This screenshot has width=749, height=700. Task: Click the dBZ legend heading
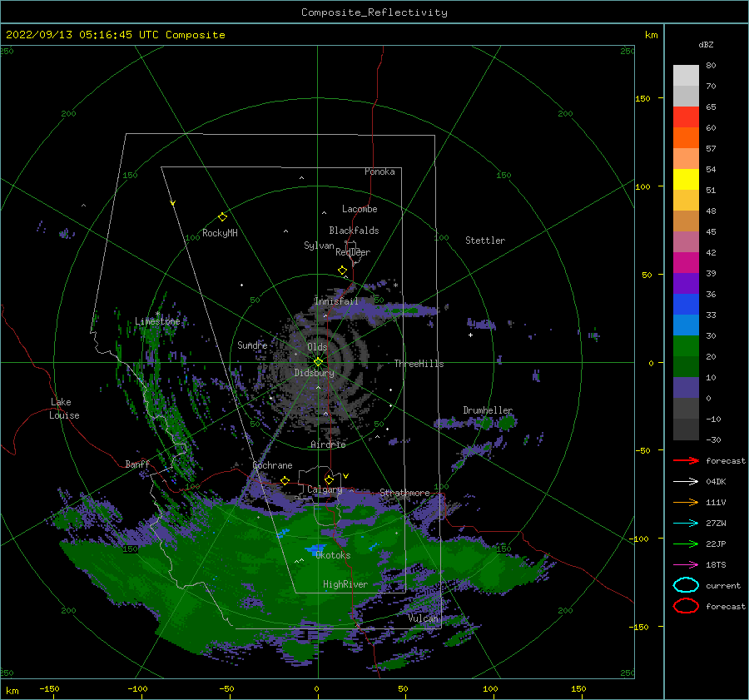tap(706, 44)
